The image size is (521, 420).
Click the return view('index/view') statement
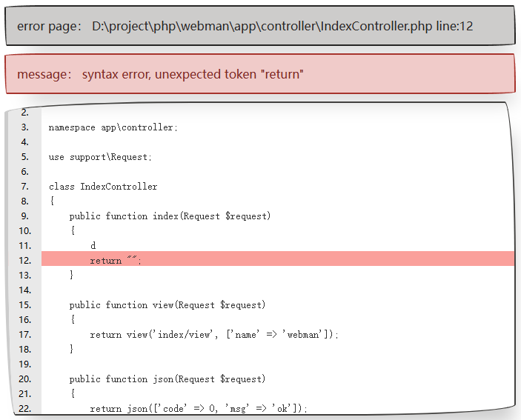(x=213, y=334)
